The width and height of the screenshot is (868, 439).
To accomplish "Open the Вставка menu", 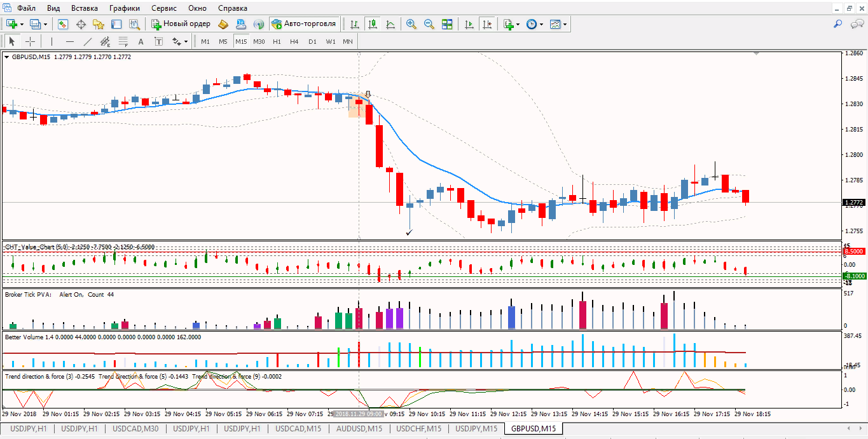I will (x=85, y=8).
